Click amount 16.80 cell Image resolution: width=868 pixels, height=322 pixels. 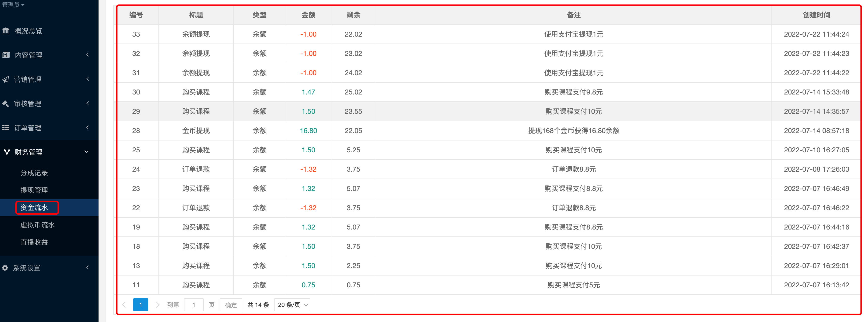pos(308,131)
